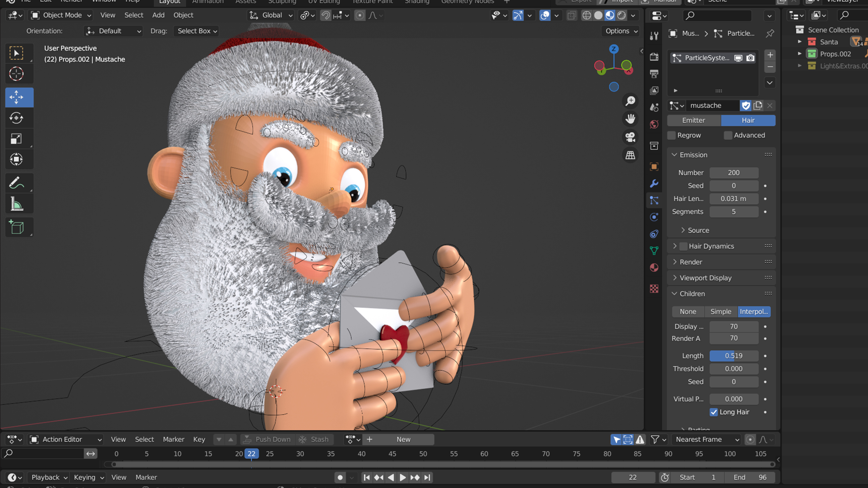The height and width of the screenshot is (488, 868).
Task: Select the Scale tool
Action: [x=16, y=139]
